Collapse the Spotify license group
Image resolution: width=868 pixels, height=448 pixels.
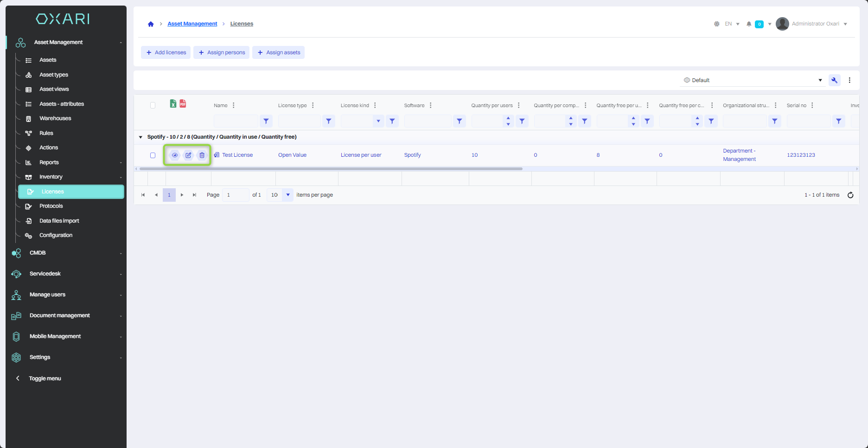point(140,137)
